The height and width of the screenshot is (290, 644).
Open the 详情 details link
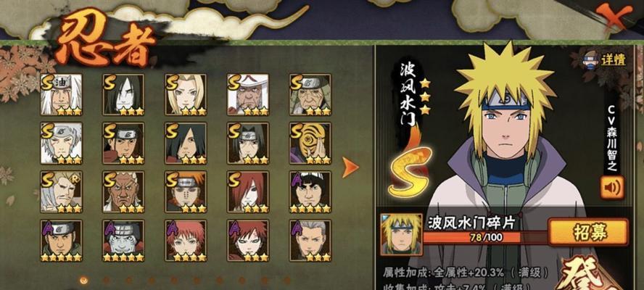click(x=605, y=60)
